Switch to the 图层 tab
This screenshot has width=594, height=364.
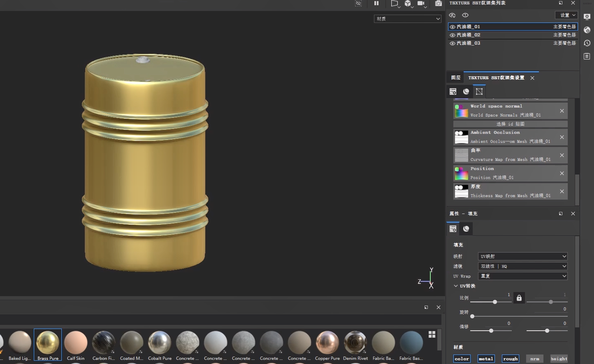(x=455, y=78)
